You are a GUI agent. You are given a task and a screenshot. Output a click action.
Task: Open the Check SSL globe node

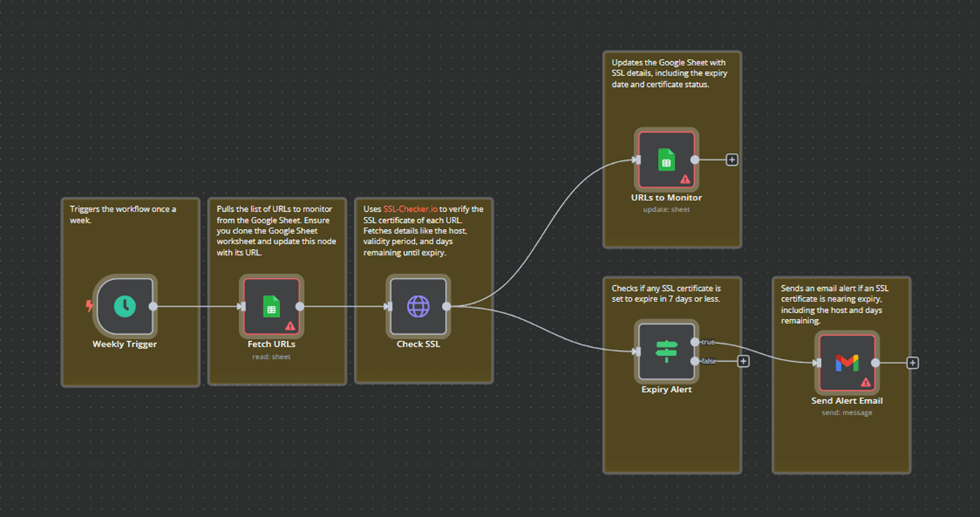coord(418,305)
